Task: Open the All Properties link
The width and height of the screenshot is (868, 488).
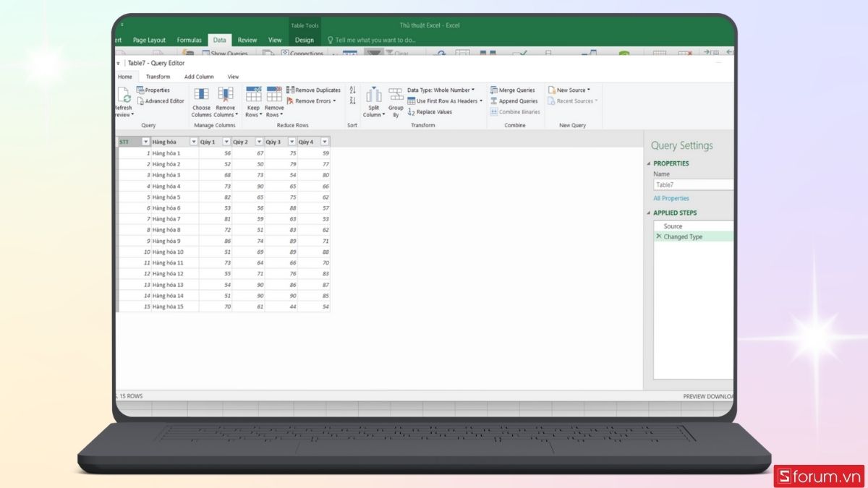Action: pos(671,198)
